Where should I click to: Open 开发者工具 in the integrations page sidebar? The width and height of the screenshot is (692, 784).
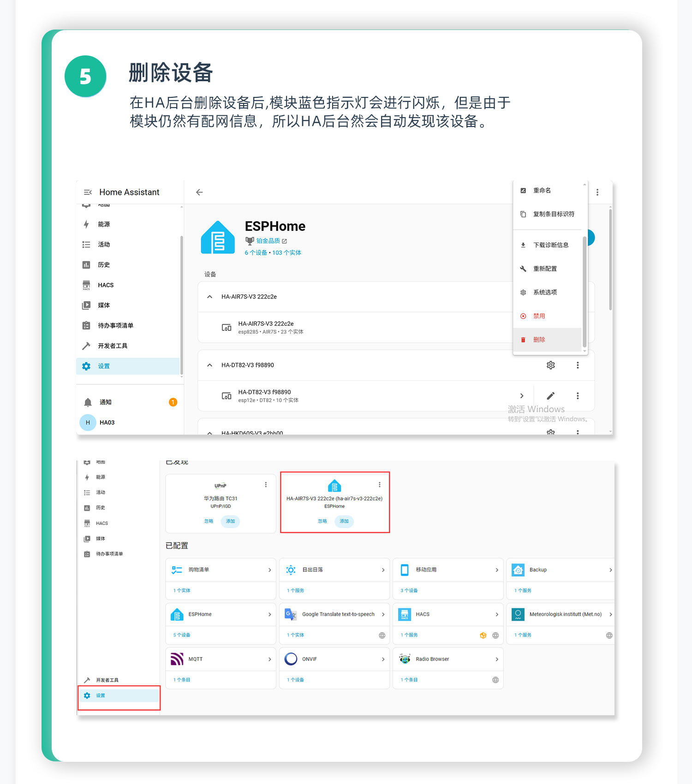(x=119, y=680)
